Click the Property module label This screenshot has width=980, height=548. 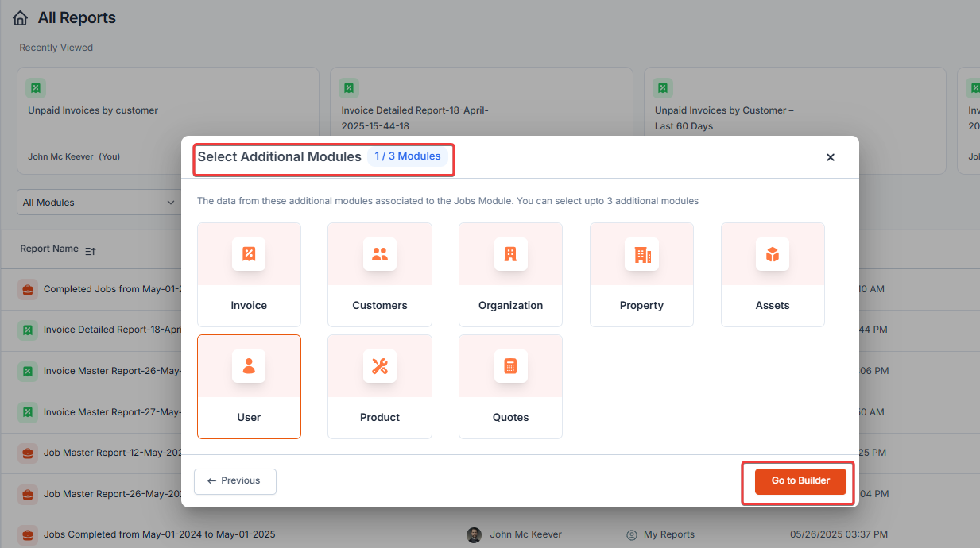click(x=641, y=305)
